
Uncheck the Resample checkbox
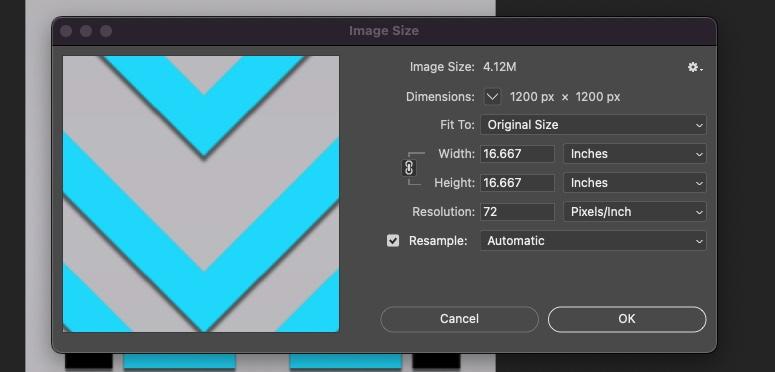(x=393, y=241)
